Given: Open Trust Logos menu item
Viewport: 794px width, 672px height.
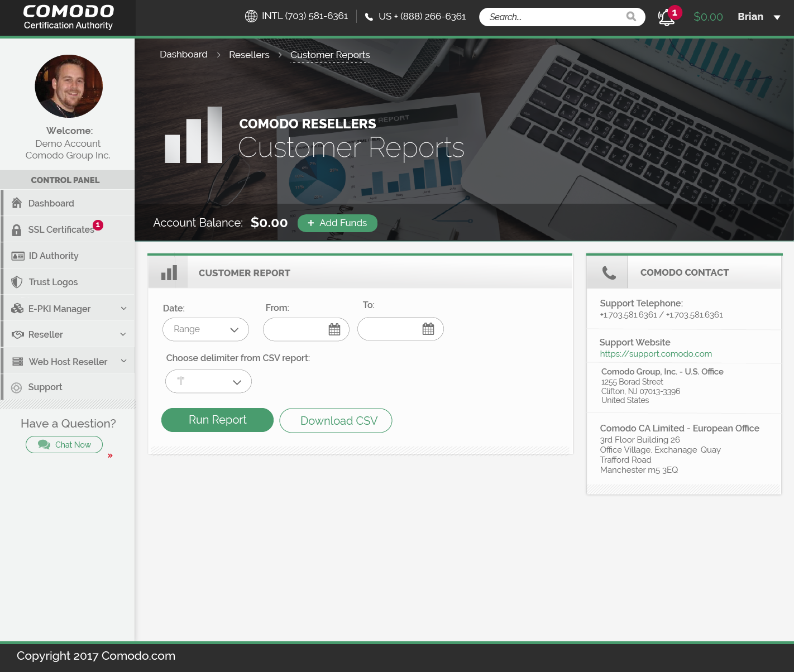Looking at the screenshot, I should [x=68, y=282].
